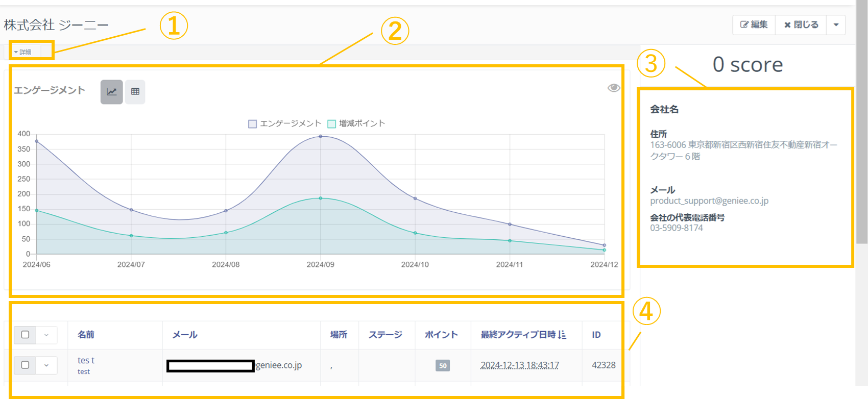Screen dimensions: 868x399
Task: Sort the table by 名前 column
Action: (86, 335)
